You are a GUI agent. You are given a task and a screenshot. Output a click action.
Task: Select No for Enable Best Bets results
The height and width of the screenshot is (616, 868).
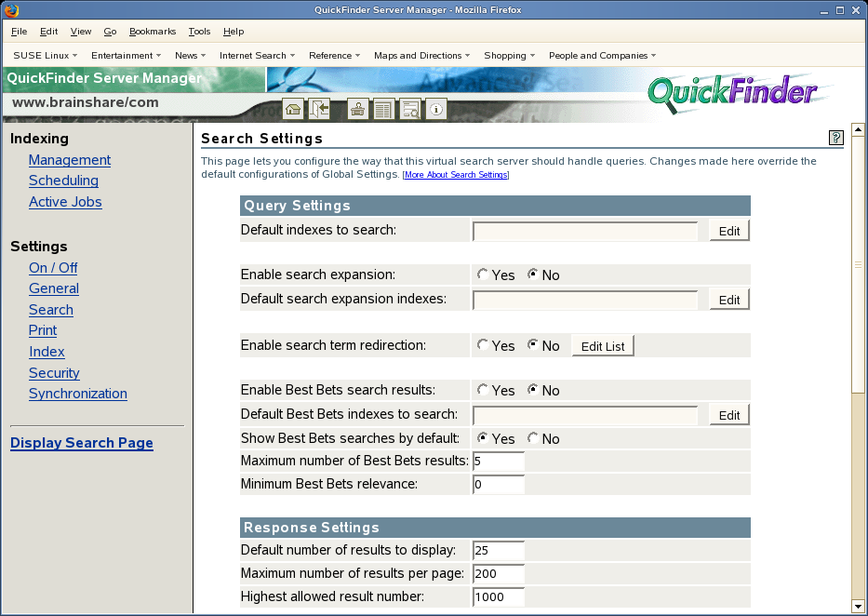pyautogui.click(x=532, y=390)
